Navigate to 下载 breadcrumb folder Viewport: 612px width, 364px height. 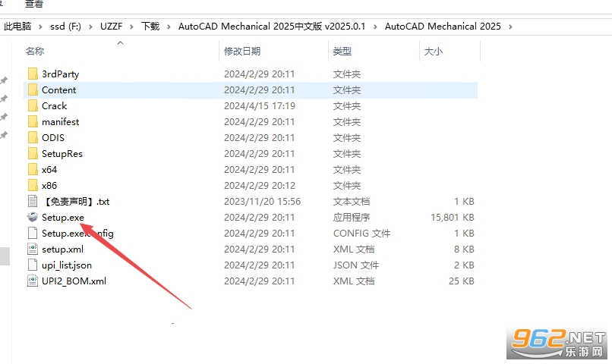coord(150,27)
